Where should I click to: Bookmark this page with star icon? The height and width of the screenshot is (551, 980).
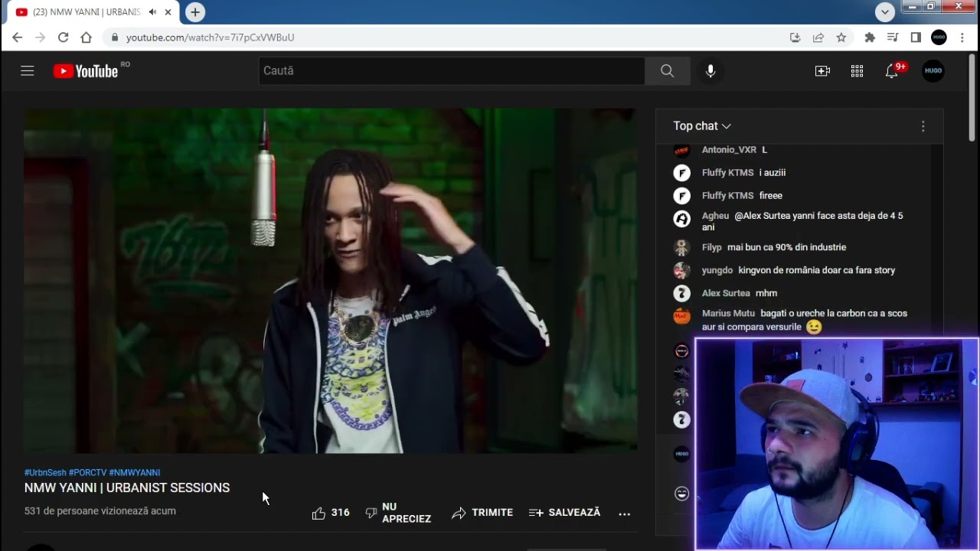[841, 37]
